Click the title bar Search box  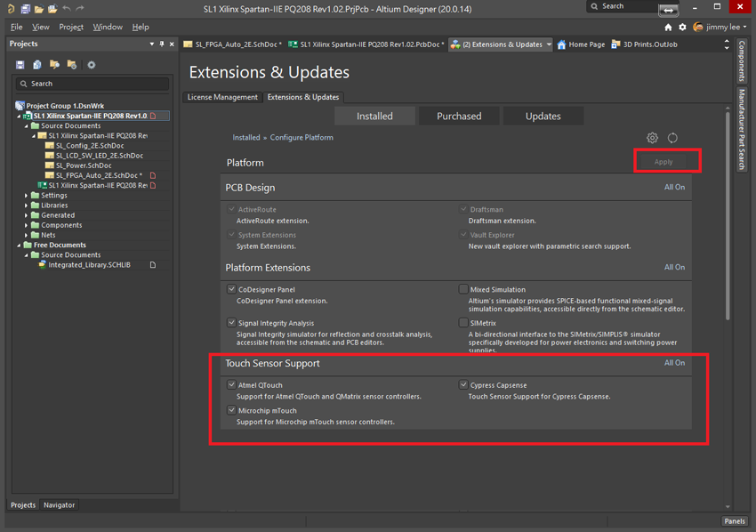coord(623,6)
